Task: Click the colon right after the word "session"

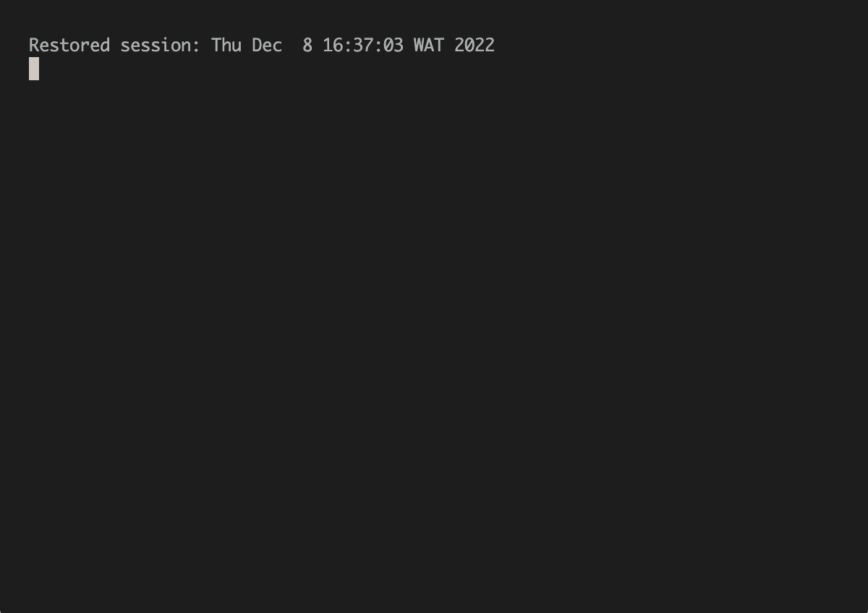Action: coord(196,45)
